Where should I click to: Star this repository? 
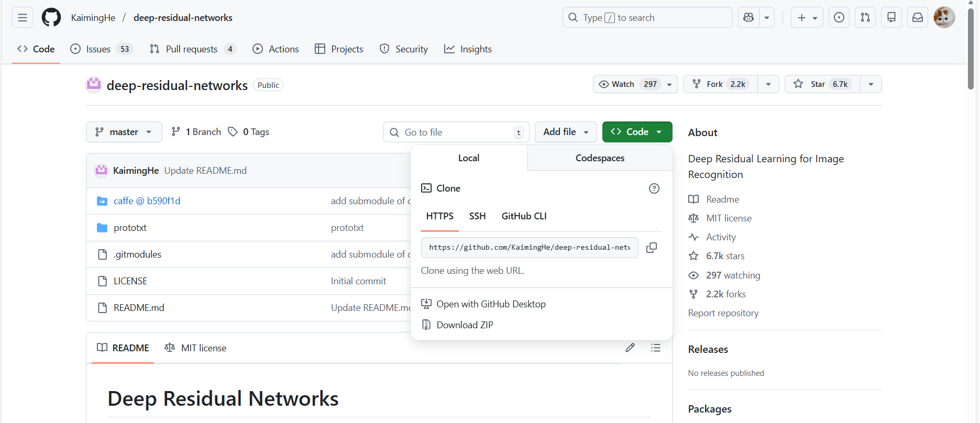point(822,84)
